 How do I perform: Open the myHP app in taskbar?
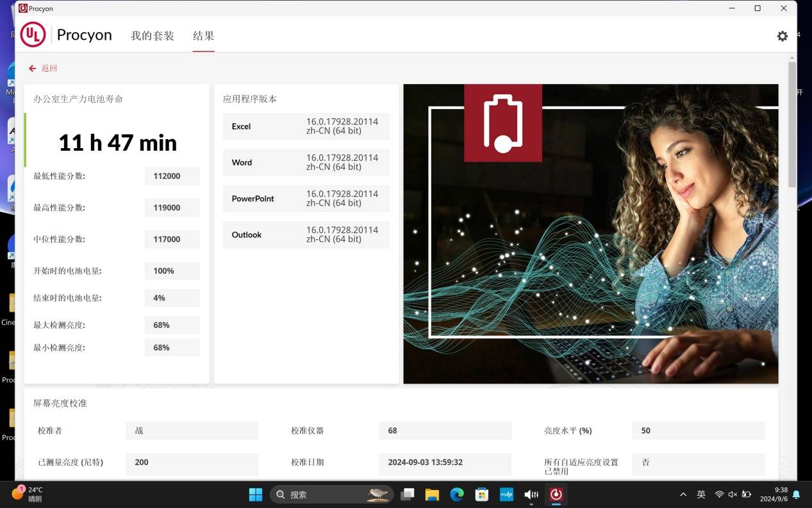[x=506, y=495]
